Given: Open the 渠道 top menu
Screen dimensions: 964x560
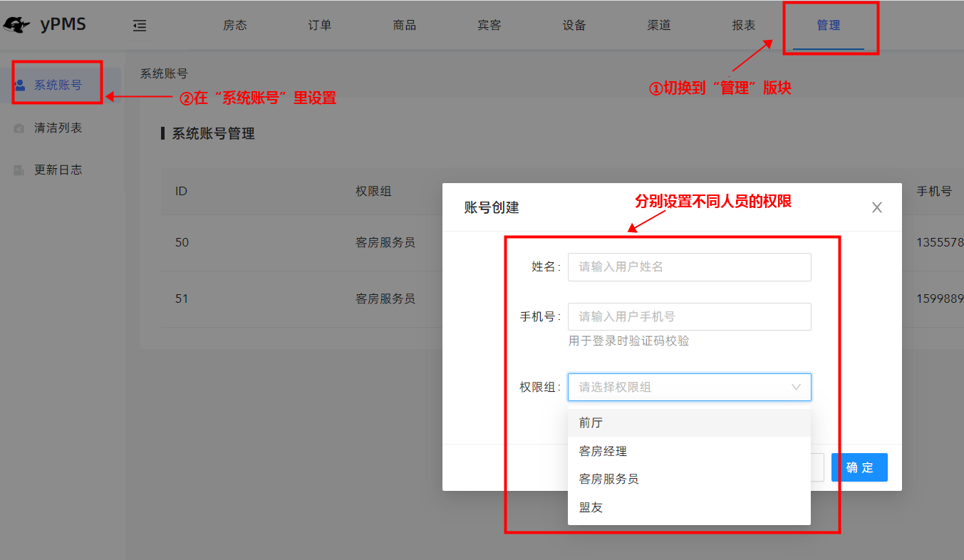Looking at the screenshot, I should 659,26.
